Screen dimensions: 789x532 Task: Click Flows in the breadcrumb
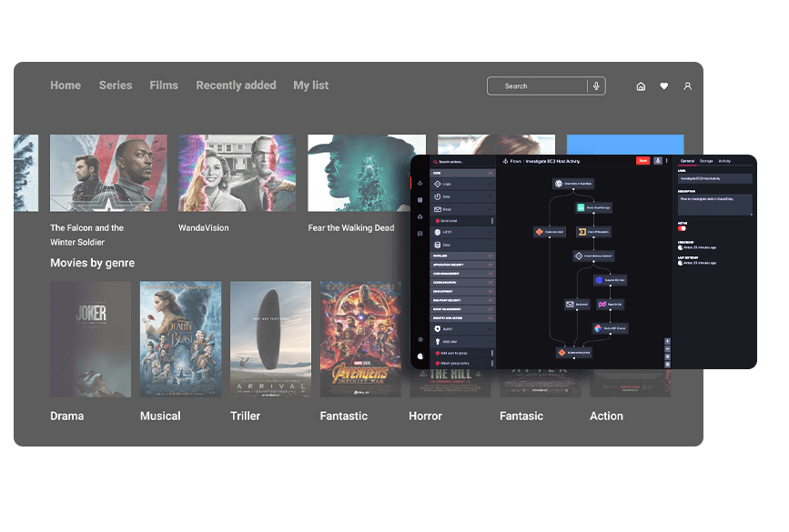pos(516,161)
